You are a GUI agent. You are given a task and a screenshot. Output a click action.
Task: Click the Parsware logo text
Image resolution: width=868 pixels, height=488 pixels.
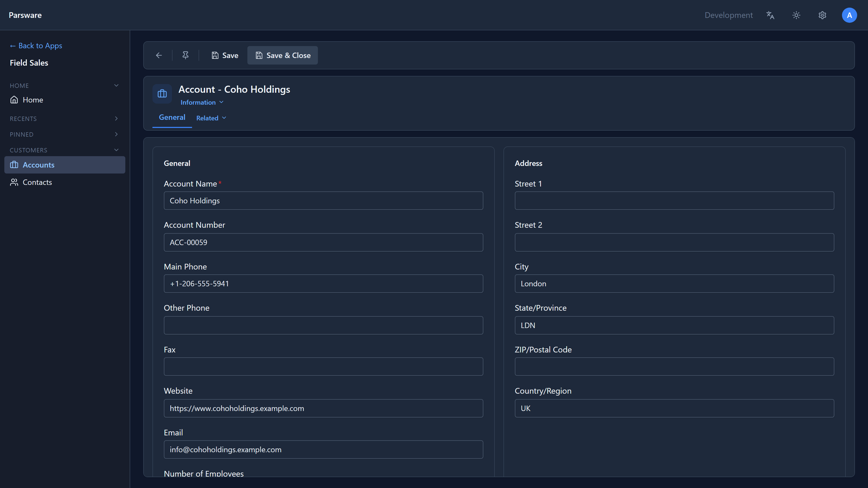pos(25,15)
